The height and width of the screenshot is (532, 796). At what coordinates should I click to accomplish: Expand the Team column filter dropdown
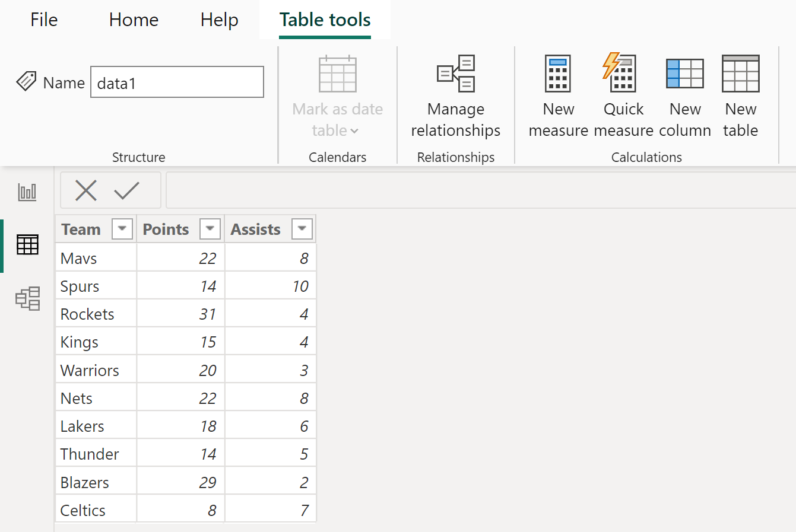[122, 229]
